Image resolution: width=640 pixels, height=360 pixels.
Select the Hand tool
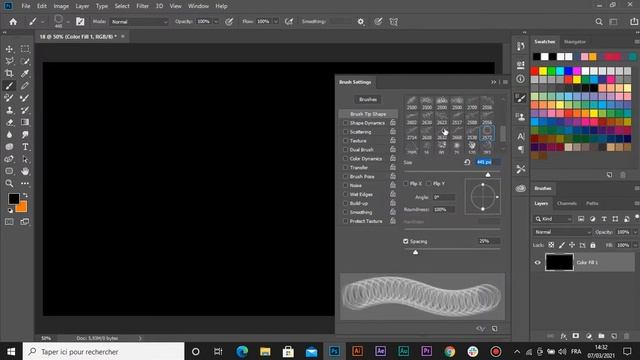(x=25, y=171)
